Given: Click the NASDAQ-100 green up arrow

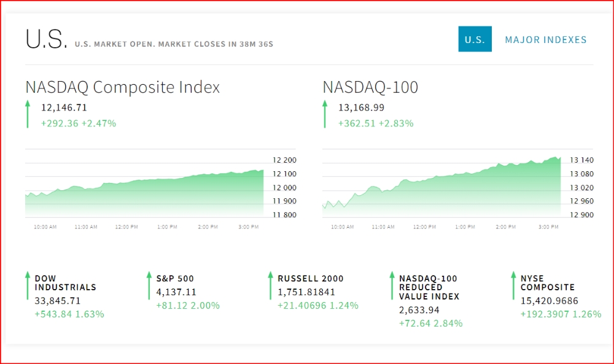Looking at the screenshot, I should click(x=325, y=115).
